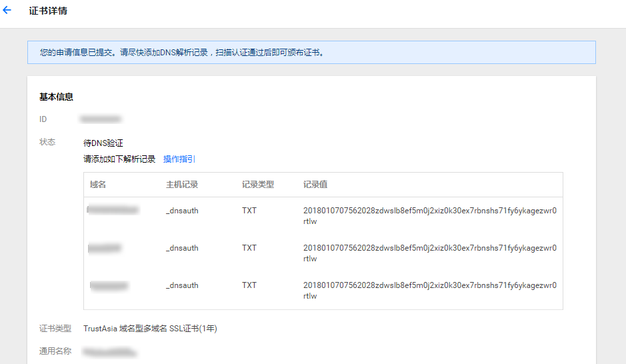
Task: Click the 主机记录 column header
Action: (182, 185)
